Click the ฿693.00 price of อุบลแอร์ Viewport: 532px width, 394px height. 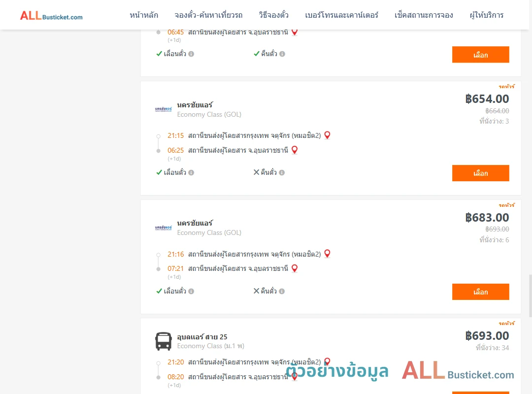click(x=487, y=335)
